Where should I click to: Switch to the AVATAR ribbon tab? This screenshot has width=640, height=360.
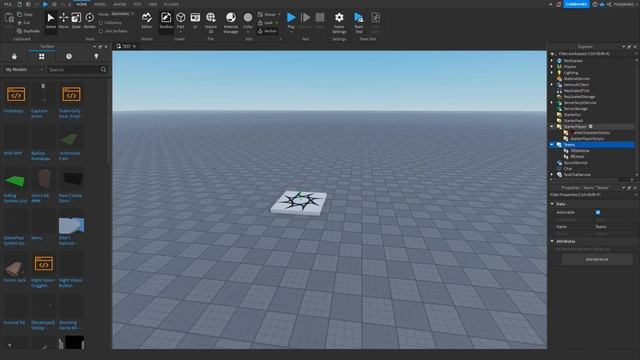[x=120, y=4]
